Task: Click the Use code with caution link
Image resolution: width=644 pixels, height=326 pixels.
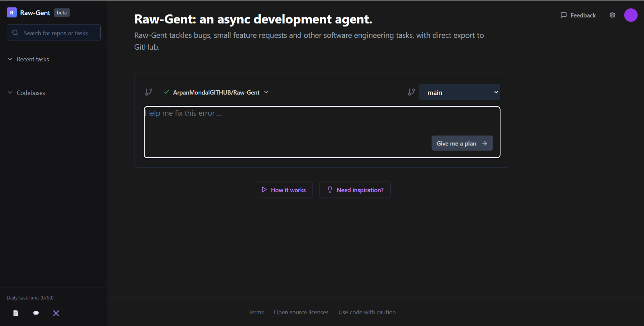Action: (x=367, y=312)
